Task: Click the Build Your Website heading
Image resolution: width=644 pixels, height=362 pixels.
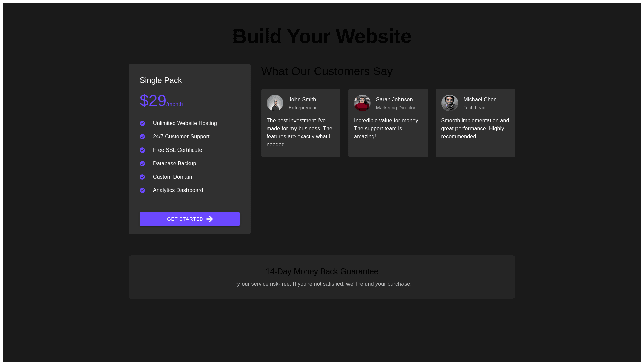Action: [322, 36]
